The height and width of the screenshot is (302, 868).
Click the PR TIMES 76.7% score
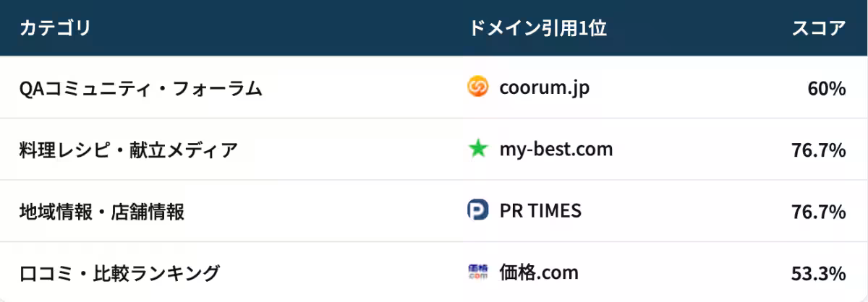click(819, 212)
